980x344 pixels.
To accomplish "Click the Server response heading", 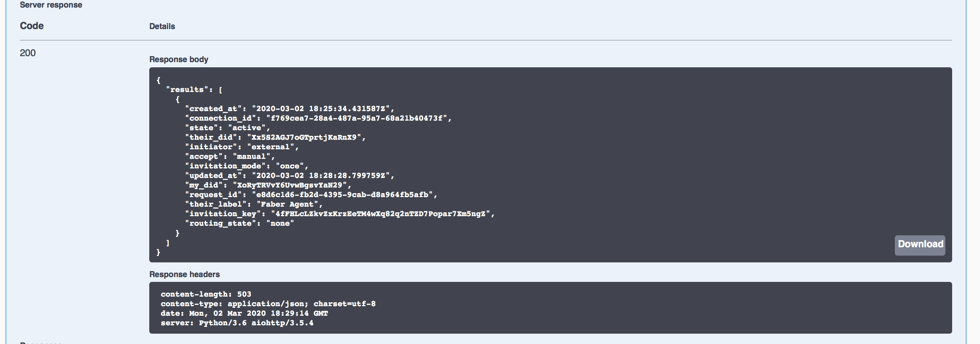I will tap(51, 5).
